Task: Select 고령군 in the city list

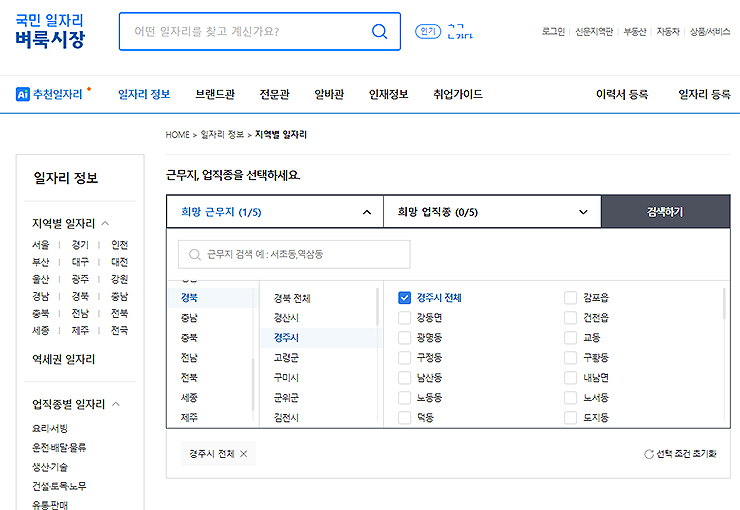Action: coord(286,358)
